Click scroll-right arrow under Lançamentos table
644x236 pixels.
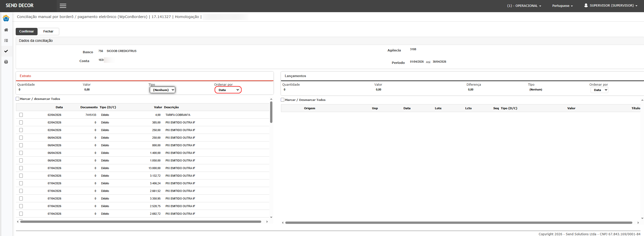pos(638,223)
